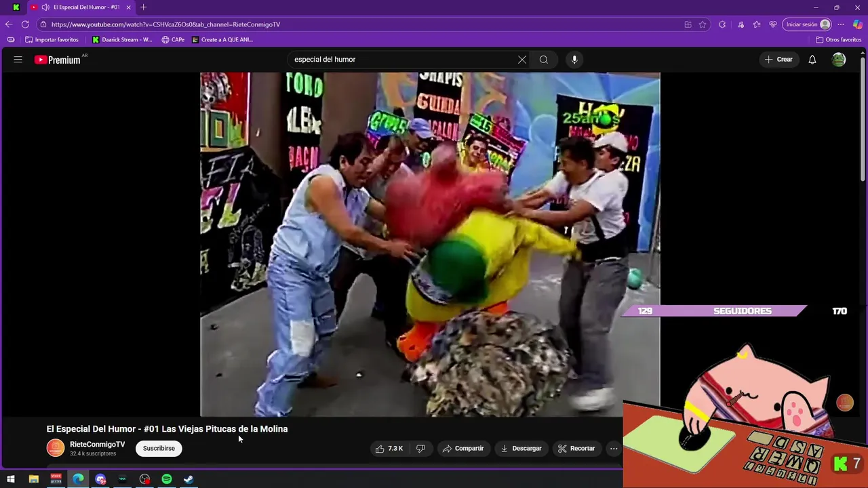This screenshot has width=868, height=488.
Task: Share the video with Compartir
Action: [463, 449]
